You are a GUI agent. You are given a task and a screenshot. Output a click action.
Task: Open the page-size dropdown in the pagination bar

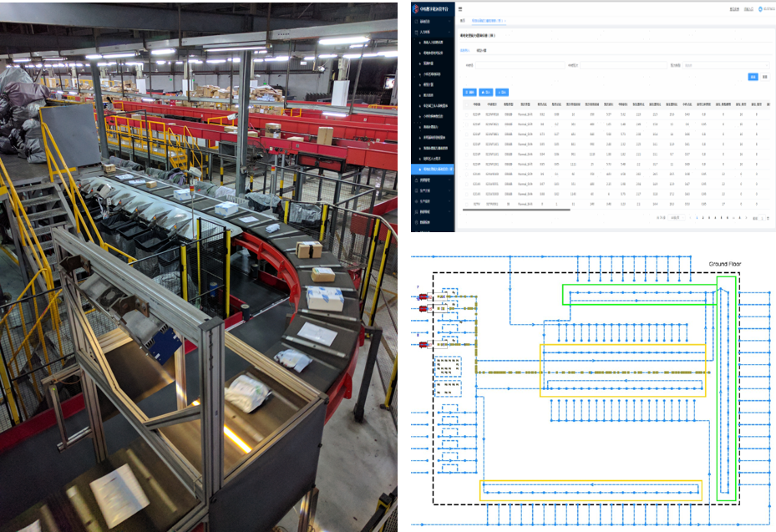[x=677, y=217]
